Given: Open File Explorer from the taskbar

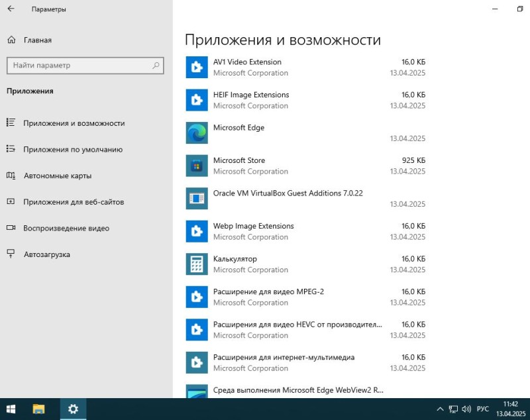Looking at the screenshot, I should point(39,409).
